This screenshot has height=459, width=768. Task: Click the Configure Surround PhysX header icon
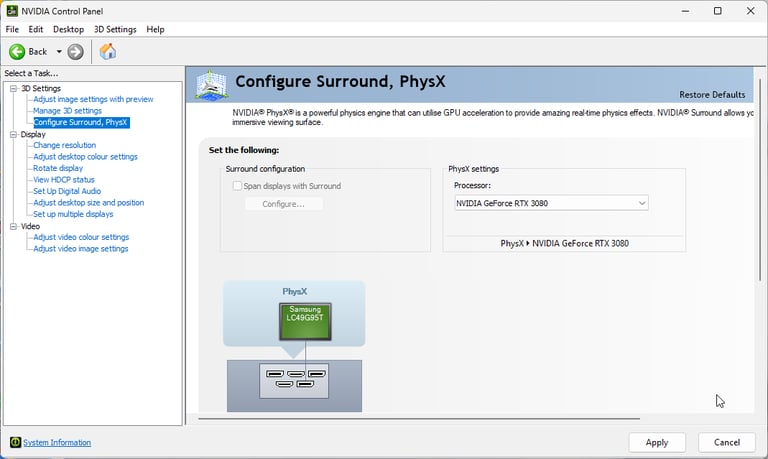click(211, 85)
